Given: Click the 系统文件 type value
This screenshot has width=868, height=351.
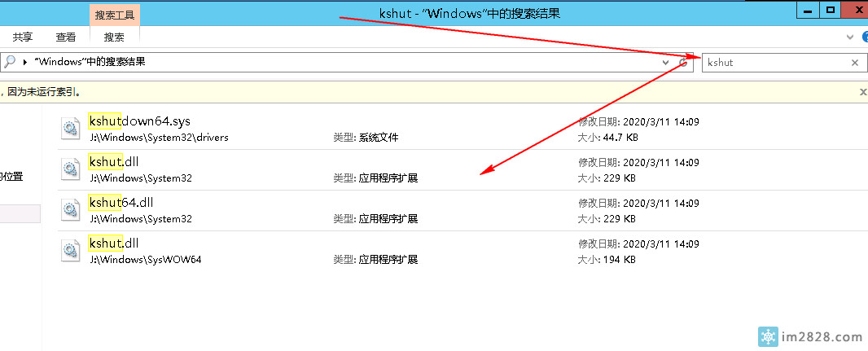Looking at the screenshot, I should coord(378,138).
